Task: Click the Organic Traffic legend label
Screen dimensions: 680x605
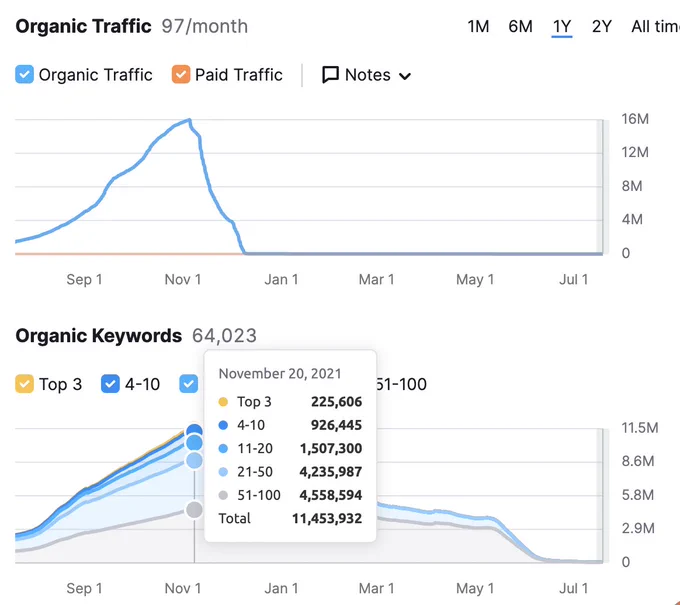Action: point(95,75)
